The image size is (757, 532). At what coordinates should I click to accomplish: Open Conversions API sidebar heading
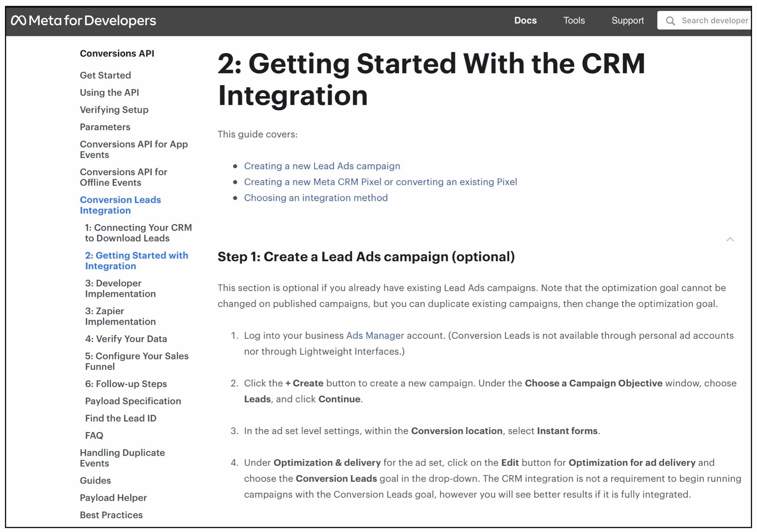tap(117, 53)
